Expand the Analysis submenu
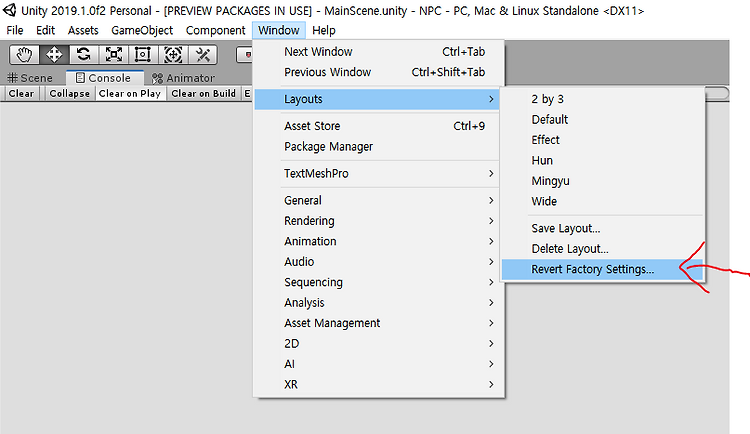The width and height of the screenshot is (750, 434). [x=377, y=302]
